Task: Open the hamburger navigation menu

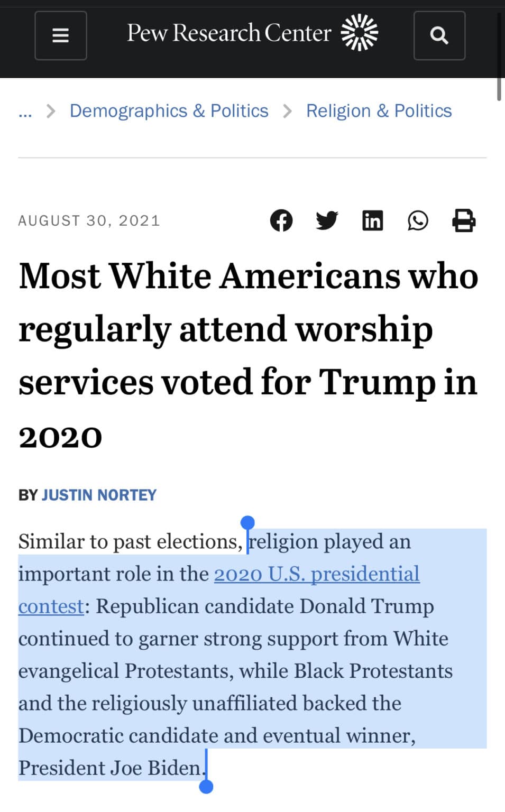Action: 61,35
